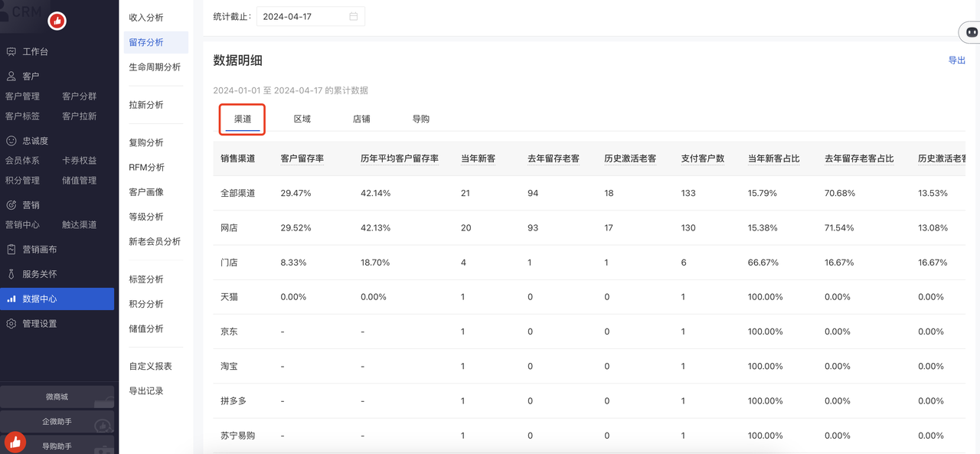The height and width of the screenshot is (454, 980).
Task: Open the 客户画像 report
Action: tap(146, 192)
